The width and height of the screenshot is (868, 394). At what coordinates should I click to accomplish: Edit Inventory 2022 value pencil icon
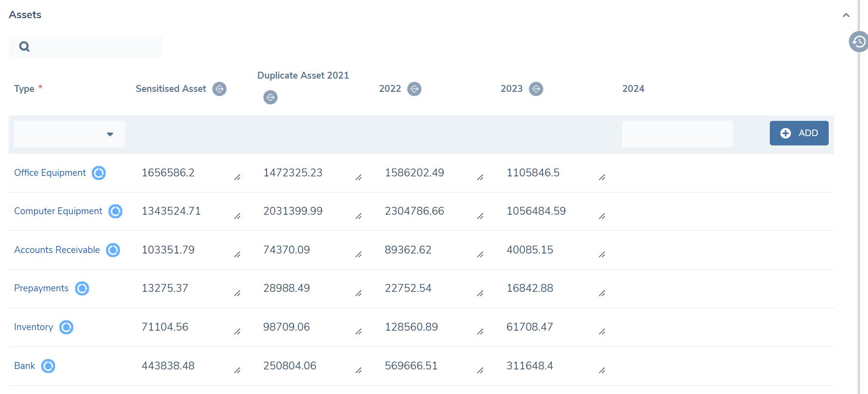click(480, 332)
